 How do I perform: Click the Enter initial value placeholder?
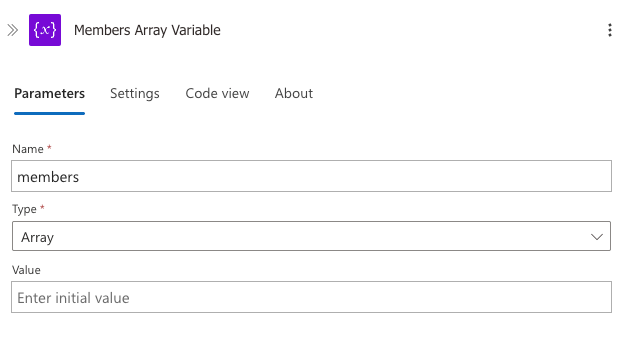73,298
